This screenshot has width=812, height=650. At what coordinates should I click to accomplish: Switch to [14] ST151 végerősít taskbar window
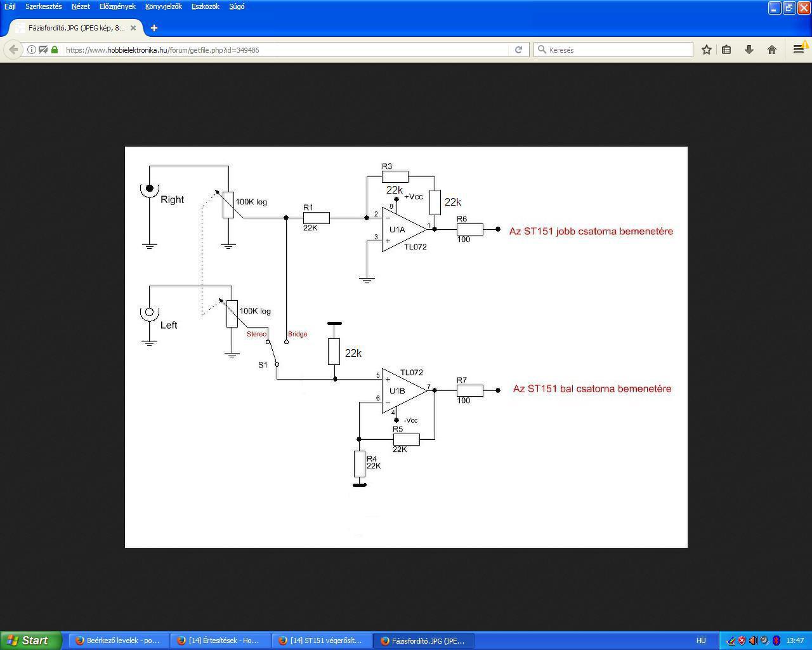point(322,640)
